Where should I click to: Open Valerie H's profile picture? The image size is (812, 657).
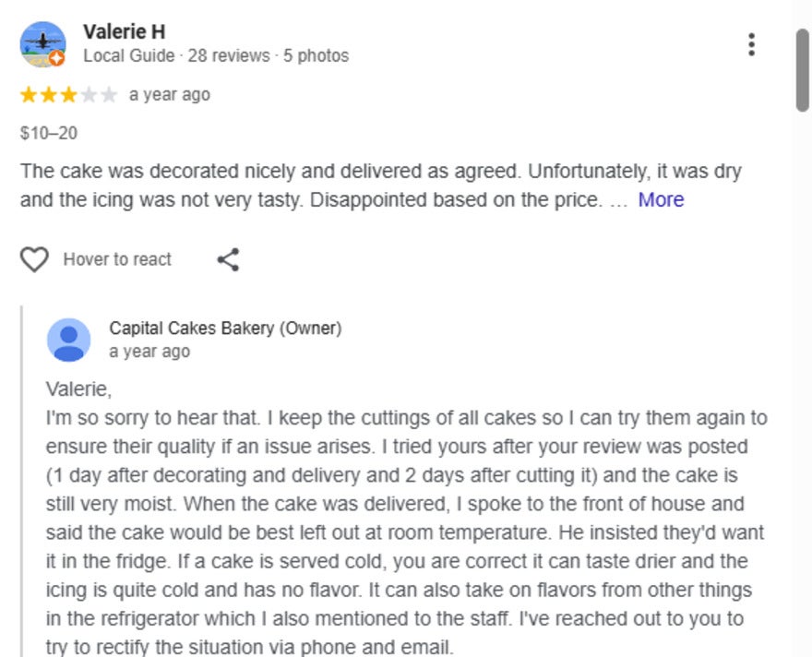[42, 44]
